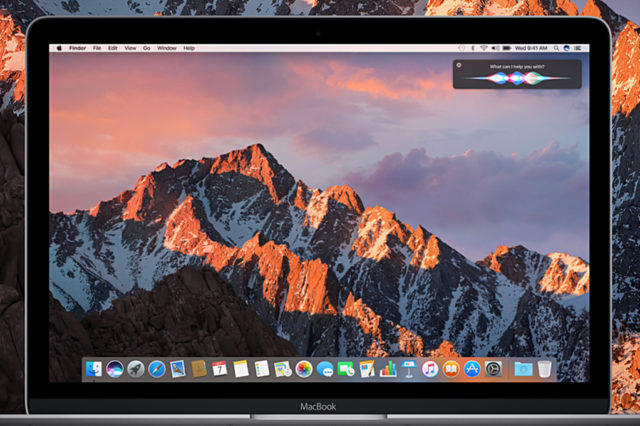Expand the Wi-Fi status menu
Screen dimensions: 640x426
(x=482, y=48)
